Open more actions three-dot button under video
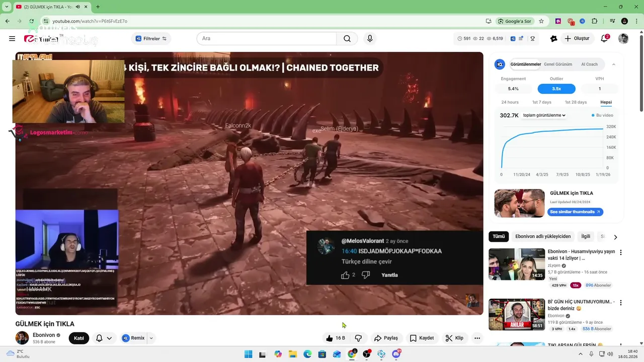The width and height of the screenshot is (644, 362). click(477, 338)
